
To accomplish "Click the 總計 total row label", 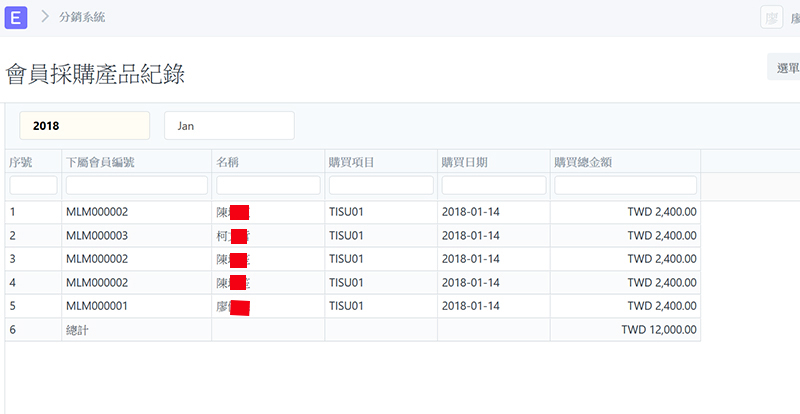I will tap(77, 330).
